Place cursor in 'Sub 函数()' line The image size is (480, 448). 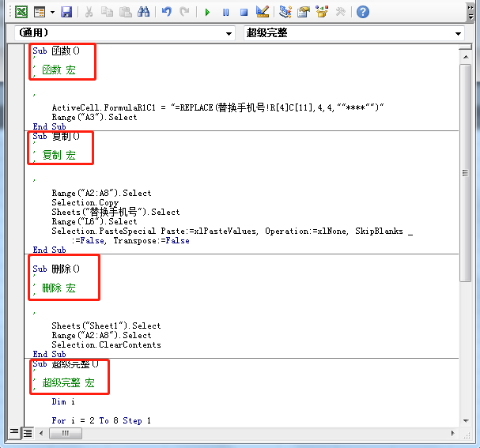coord(56,51)
